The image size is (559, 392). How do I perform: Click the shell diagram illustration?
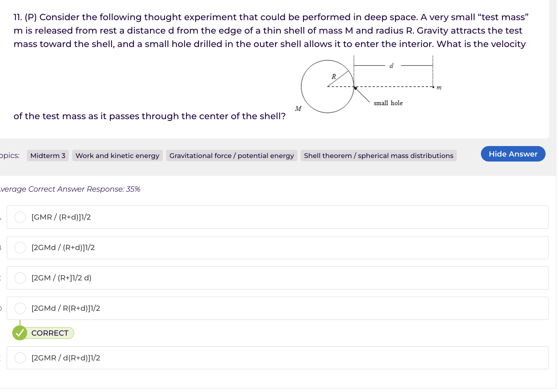[x=327, y=86]
